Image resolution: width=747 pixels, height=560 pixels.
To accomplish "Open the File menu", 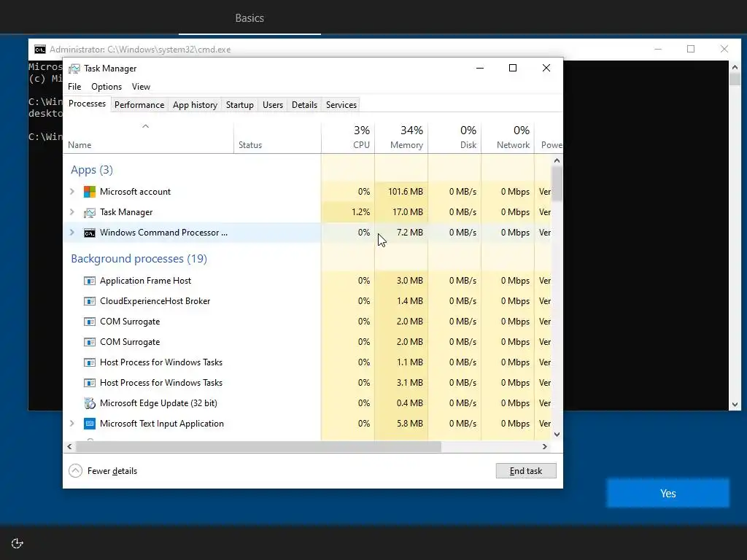I will [74, 87].
